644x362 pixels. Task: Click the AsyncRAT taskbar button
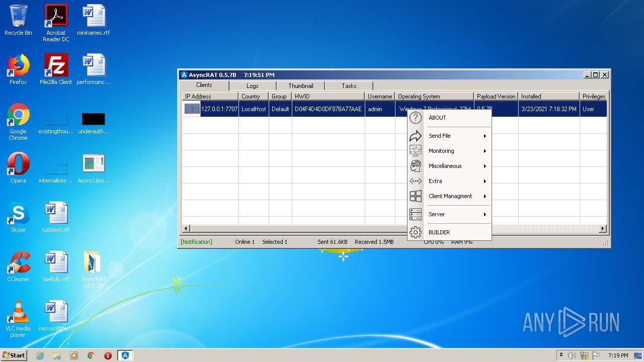point(125,355)
